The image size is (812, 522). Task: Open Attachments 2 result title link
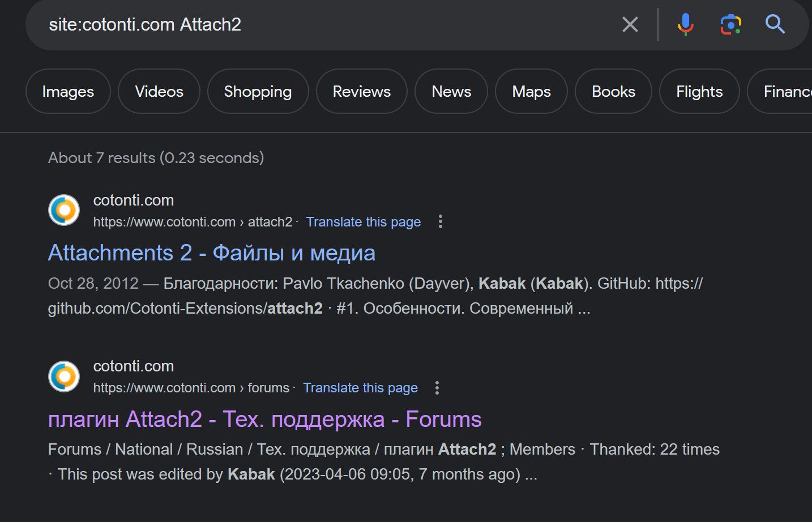pos(212,253)
